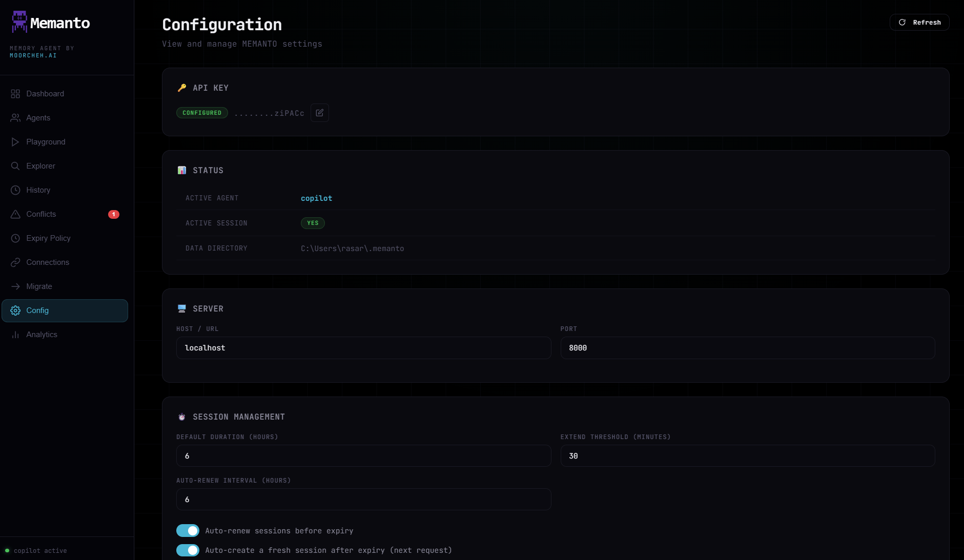Viewport: 964px width, 560px height.
Task: Click the copilot active agent link
Action: click(316, 198)
